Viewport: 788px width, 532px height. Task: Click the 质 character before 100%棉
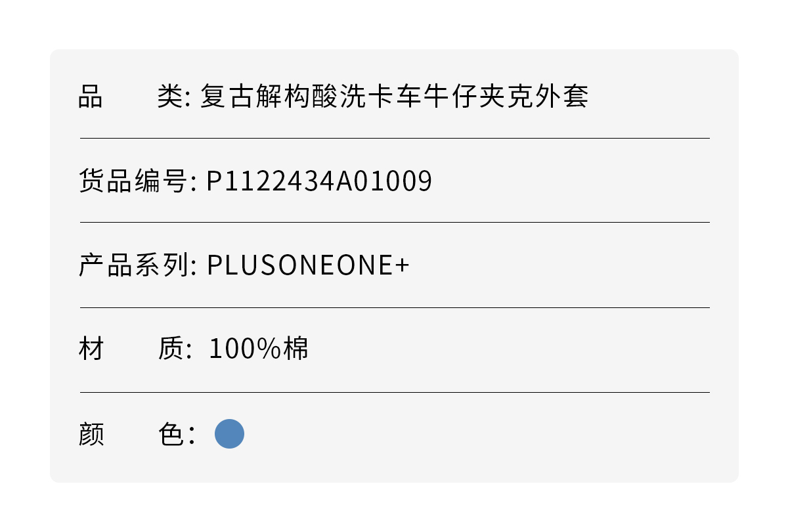(x=169, y=349)
